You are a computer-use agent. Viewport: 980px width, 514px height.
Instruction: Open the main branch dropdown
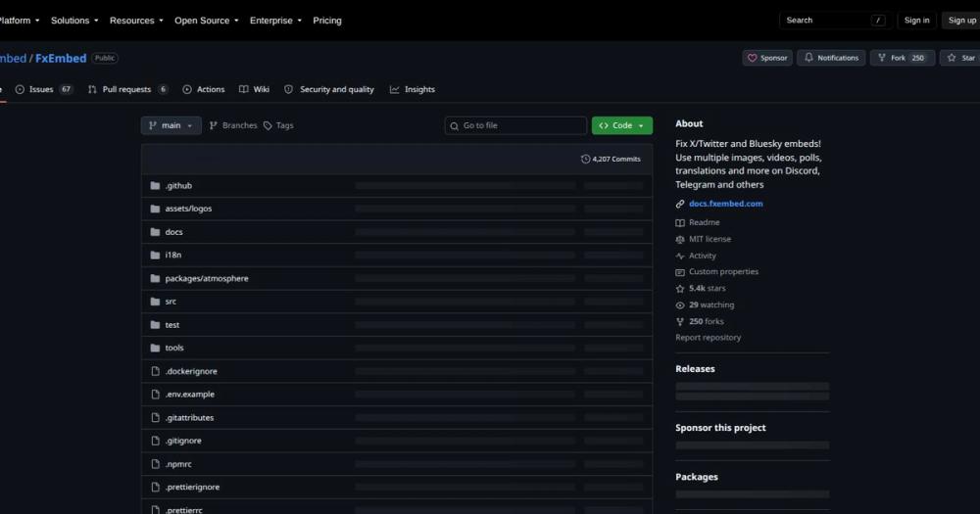click(x=171, y=125)
